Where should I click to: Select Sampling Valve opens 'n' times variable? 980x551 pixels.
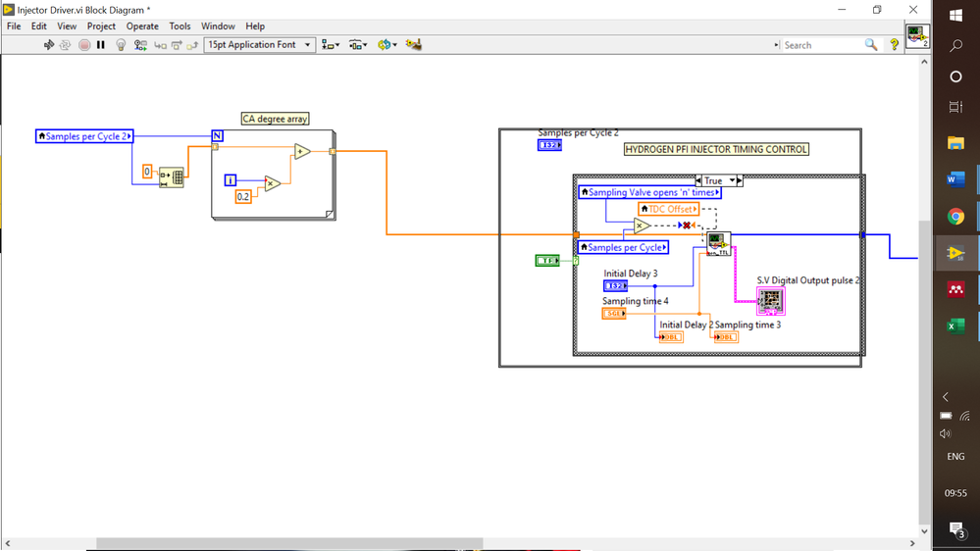click(x=650, y=192)
